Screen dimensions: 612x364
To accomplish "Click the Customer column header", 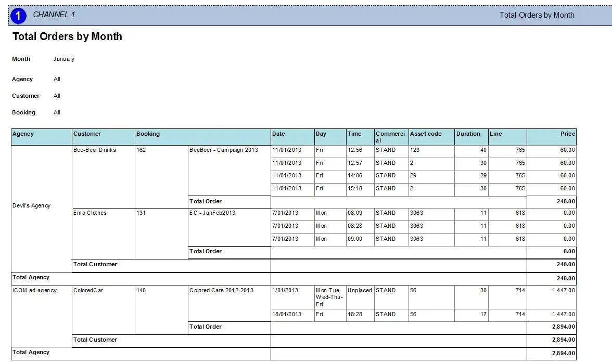I will coord(87,134).
